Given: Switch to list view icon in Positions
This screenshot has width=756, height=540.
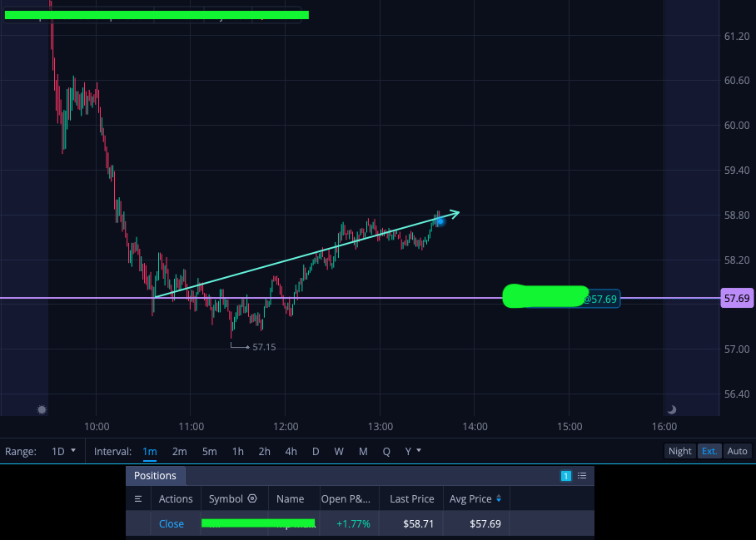Looking at the screenshot, I should (582, 476).
